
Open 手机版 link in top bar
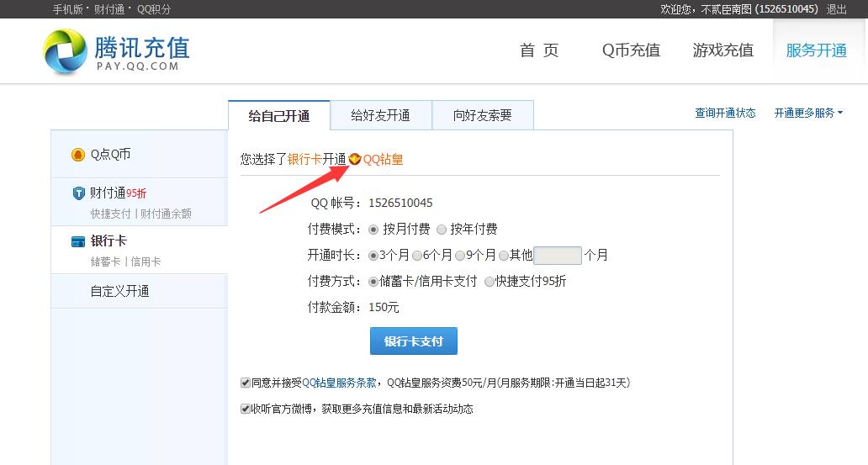pyautogui.click(x=67, y=9)
